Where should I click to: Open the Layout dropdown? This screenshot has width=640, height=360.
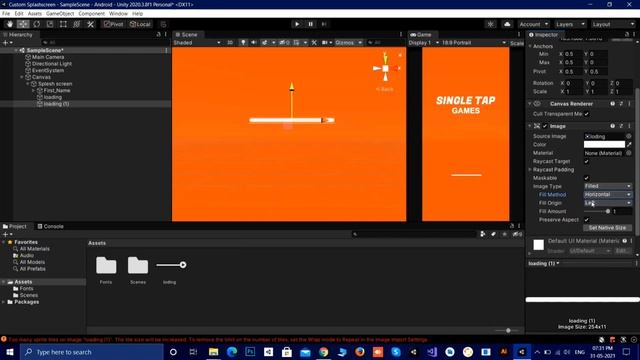click(613, 24)
